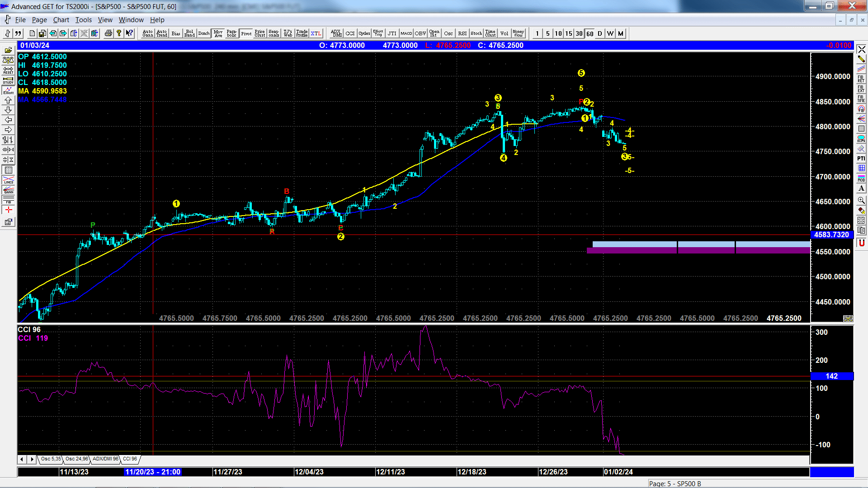Click the Elliott wave tool
This screenshot has width=868, height=488.
point(8,90)
